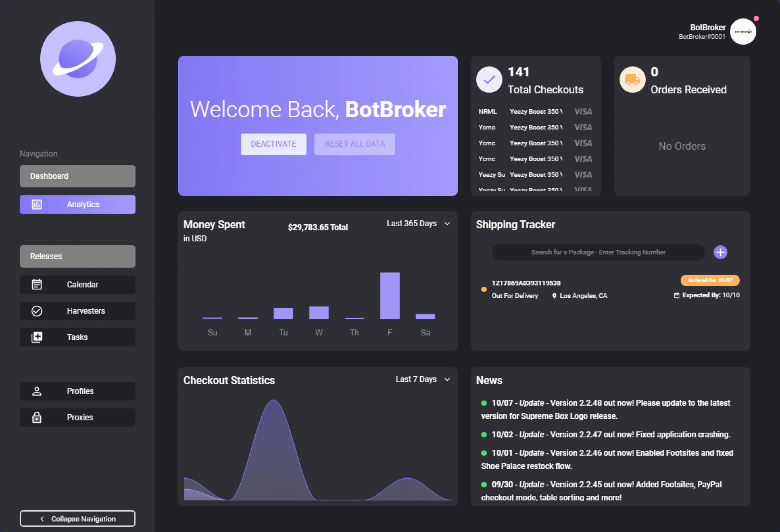
Task: Click the tracking number search field
Action: 598,252
